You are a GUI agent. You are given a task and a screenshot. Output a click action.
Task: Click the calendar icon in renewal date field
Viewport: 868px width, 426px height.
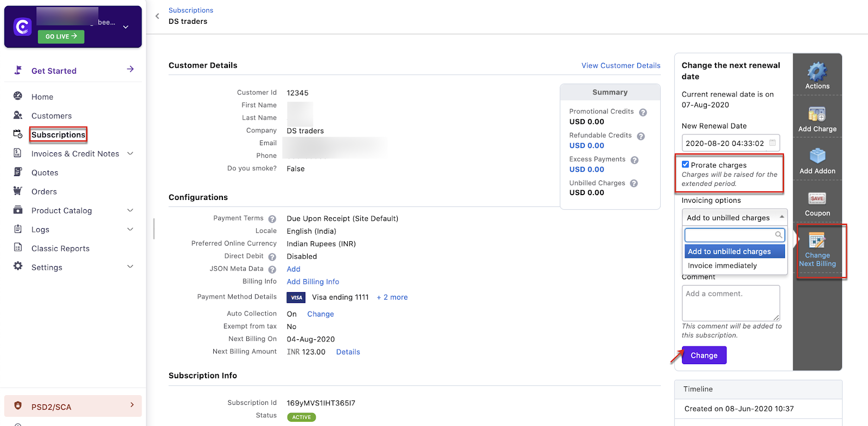pos(773,143)
